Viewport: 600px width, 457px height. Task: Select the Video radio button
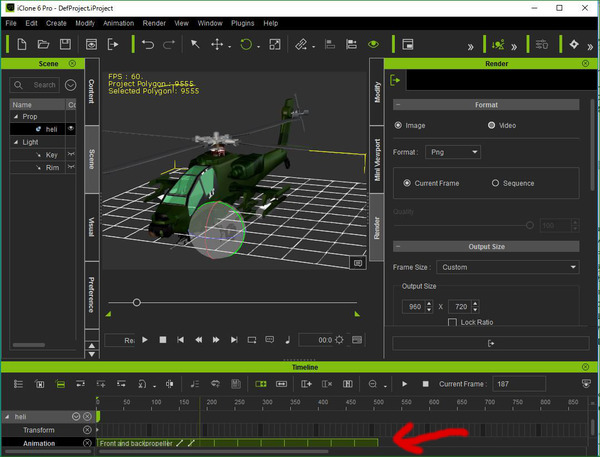(491, 125)
